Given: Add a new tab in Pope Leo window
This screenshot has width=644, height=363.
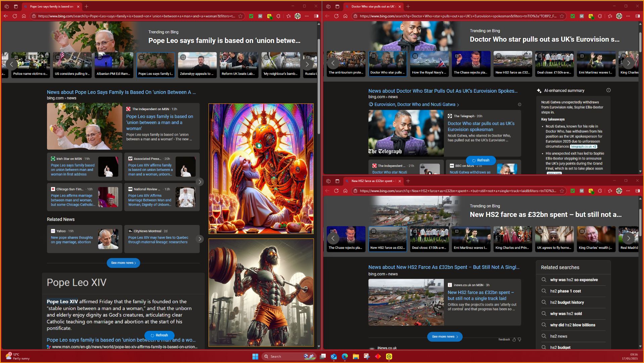Looking at the screenshot, I should click(87, 6).
